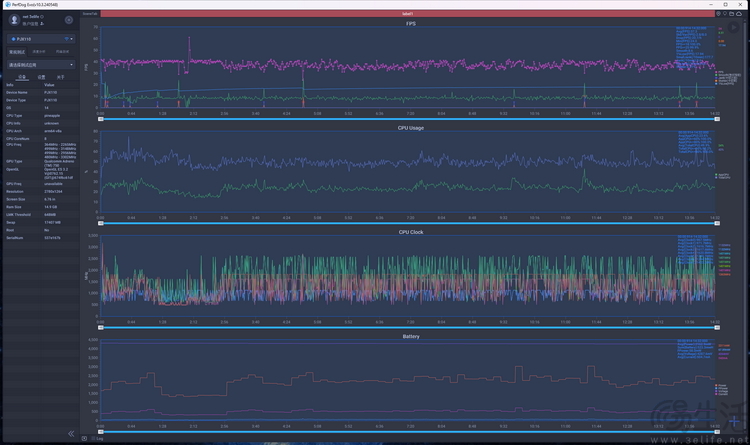Click the Battery chart left range handle

pyautogui.click(x=100, y=432)
